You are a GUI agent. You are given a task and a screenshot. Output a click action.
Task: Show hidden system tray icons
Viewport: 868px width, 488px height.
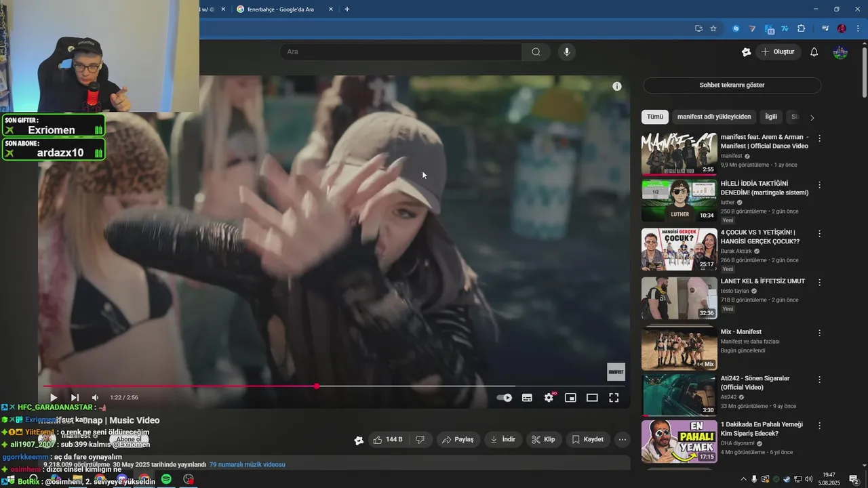[743, 479]
